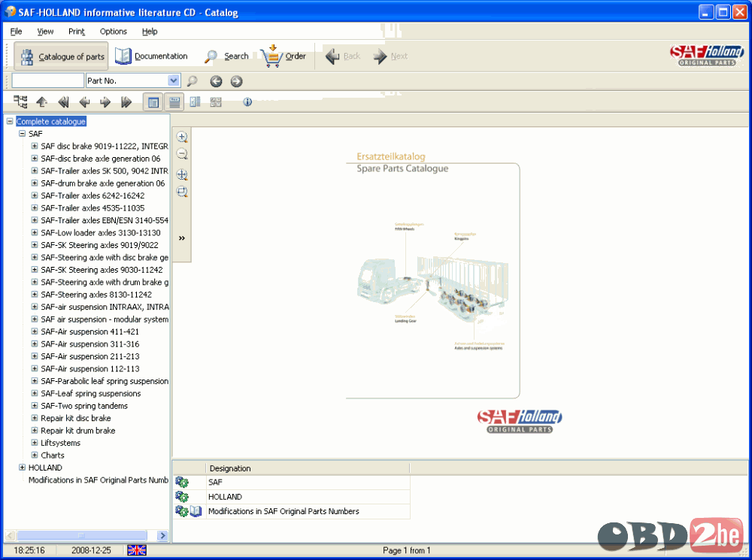This screenshot has width=752, height=560.
Task: Open the Order basket
Action: [284, 56]
